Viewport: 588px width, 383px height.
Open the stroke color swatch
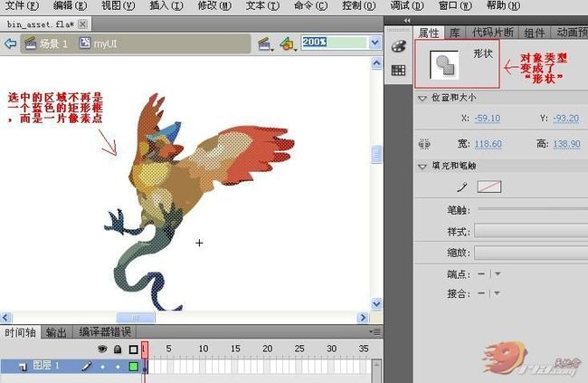point(489,187)
